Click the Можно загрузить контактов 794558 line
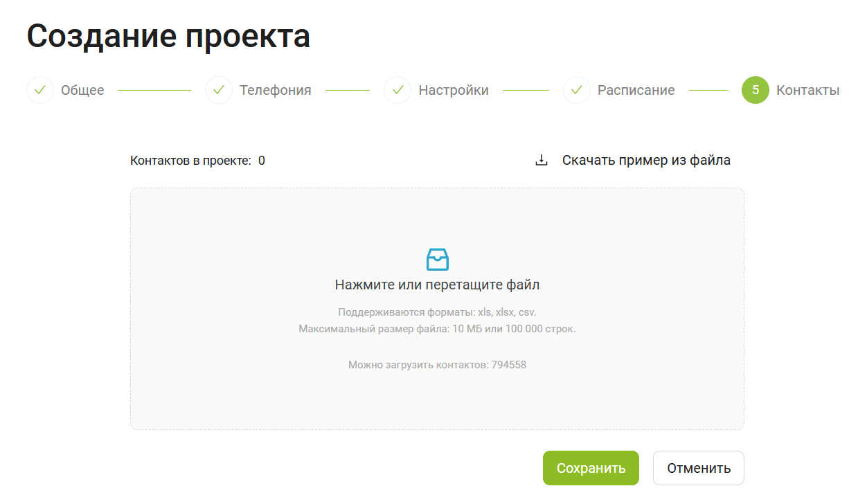Viewport: 867px width, 504px height. click(437, 365)
